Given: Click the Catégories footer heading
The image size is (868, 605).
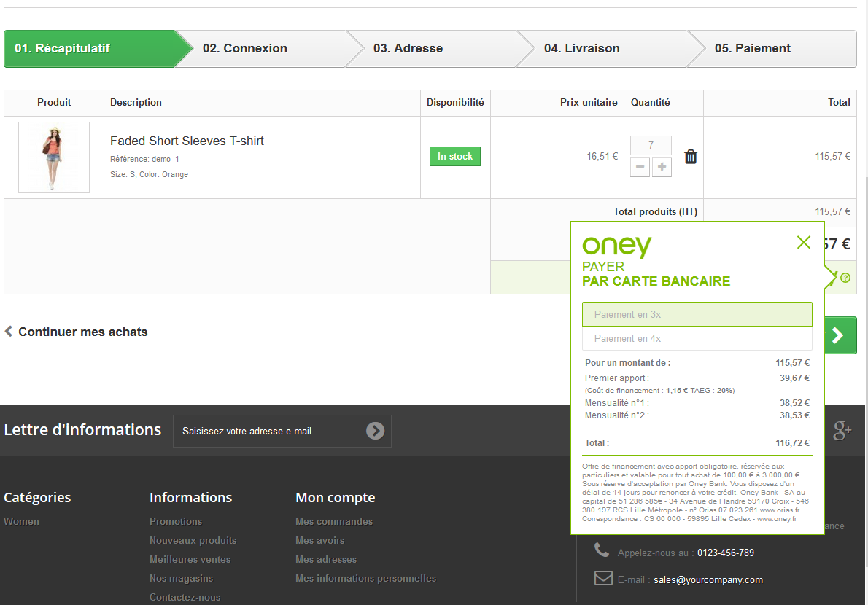Looking at the screenshot, I should pyautogui.click(x=38, y=498).
